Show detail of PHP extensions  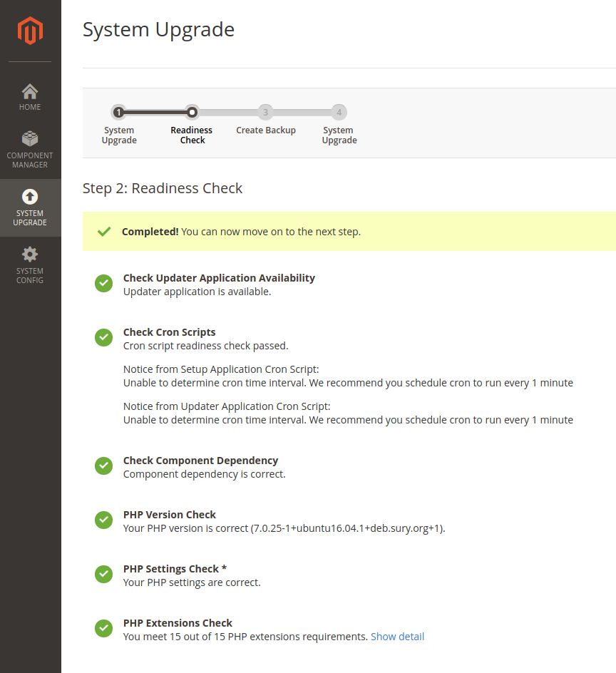click(398, 637)
